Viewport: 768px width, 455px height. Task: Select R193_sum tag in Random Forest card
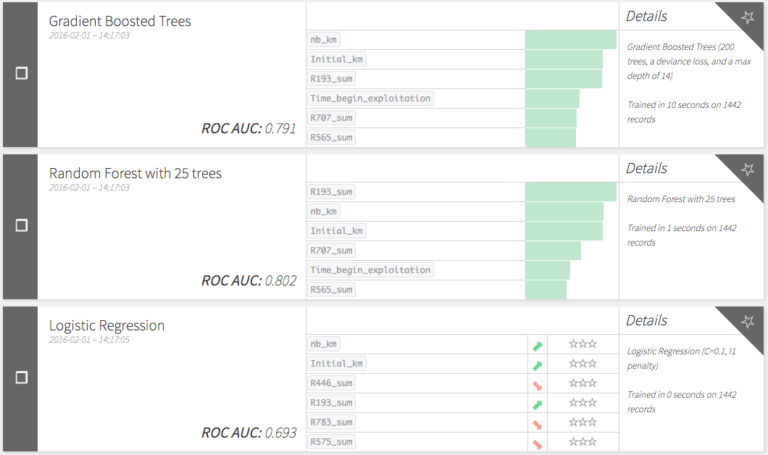332,192
